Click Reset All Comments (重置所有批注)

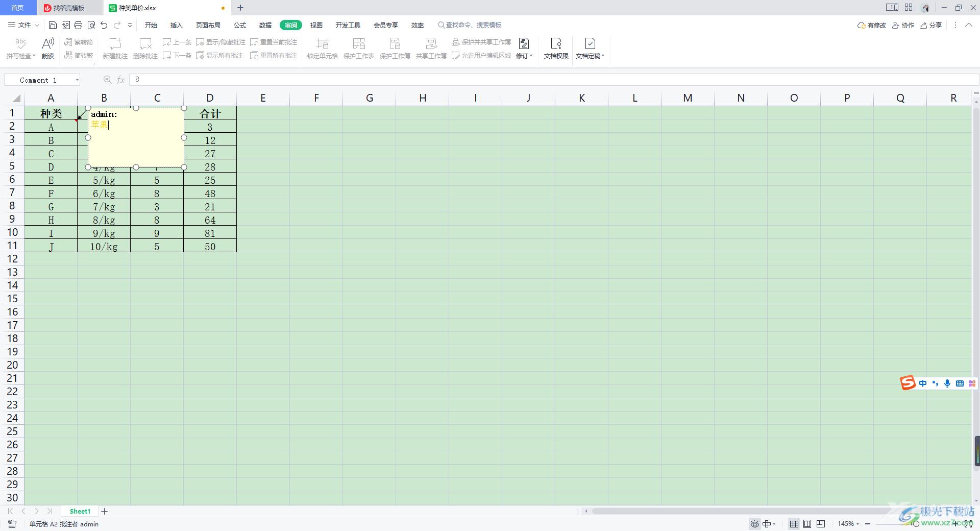pos(274,56)
